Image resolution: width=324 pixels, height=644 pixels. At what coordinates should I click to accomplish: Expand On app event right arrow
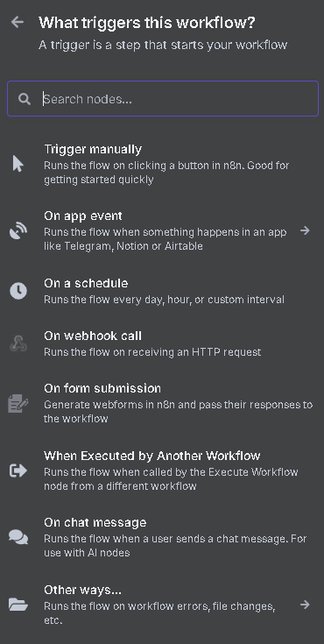tap(304, 230)
